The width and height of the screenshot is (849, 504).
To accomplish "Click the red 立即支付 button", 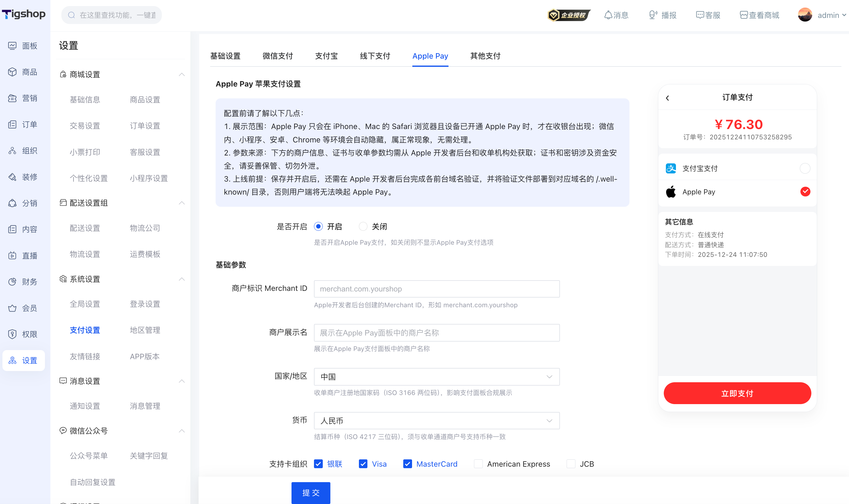I will pos(737,393).
